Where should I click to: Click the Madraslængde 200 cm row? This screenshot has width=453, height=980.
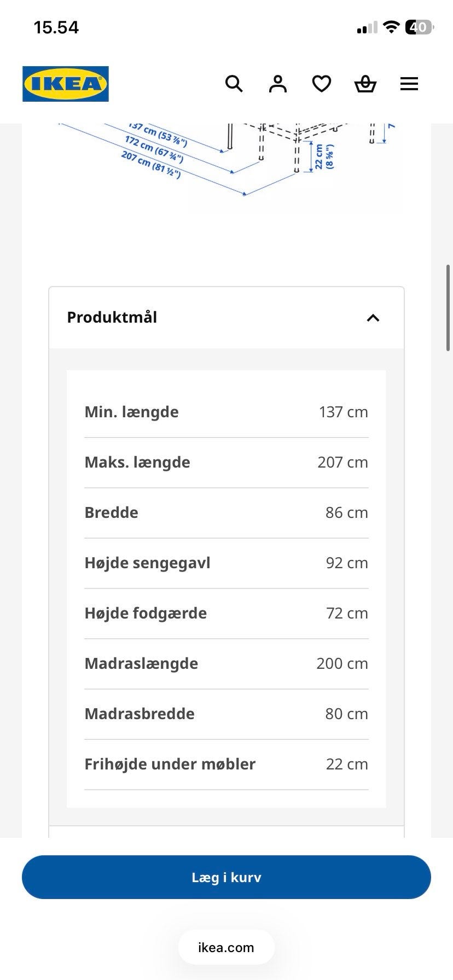[226, 664]
